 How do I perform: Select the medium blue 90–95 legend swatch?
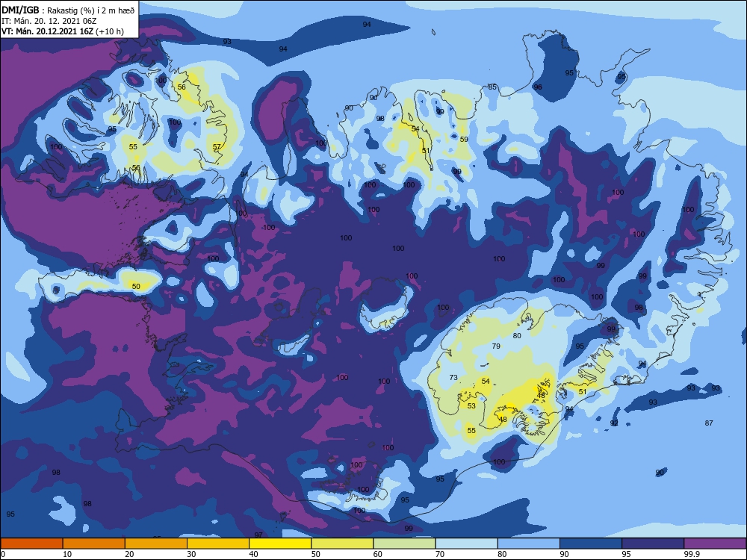591,544
